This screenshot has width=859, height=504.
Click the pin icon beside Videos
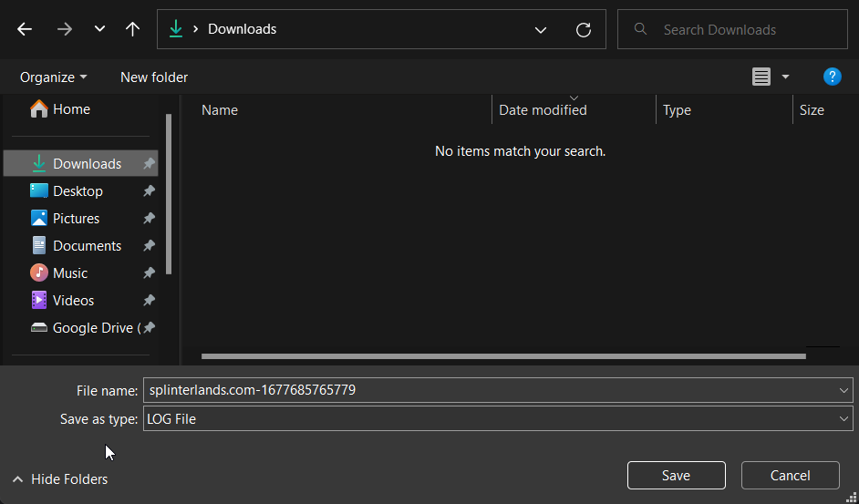[x=149, y=300]
